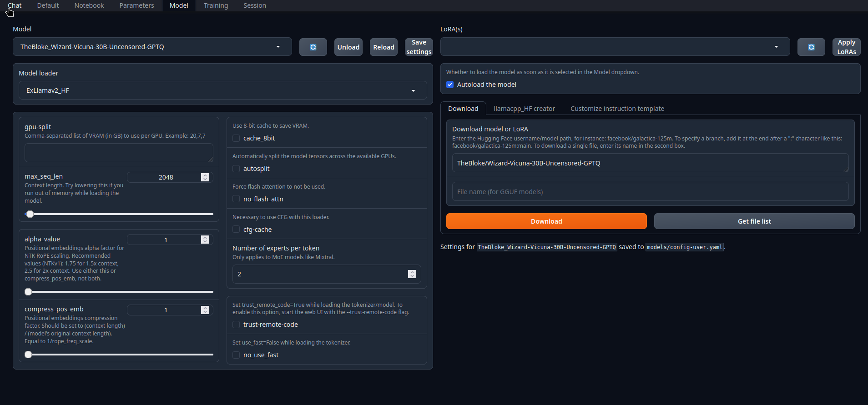Select the Training tab
The image size is (868, 405).
coord(216,5)
